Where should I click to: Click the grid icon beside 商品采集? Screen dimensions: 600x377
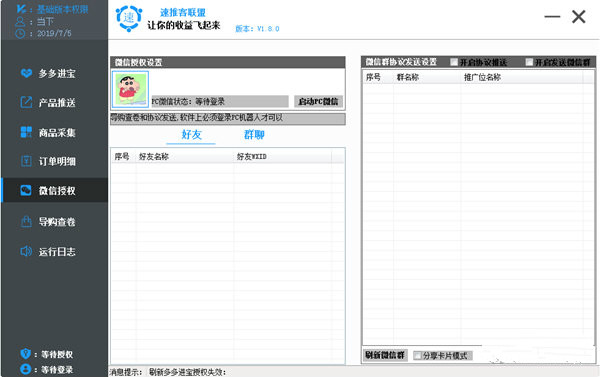[26, 132]
